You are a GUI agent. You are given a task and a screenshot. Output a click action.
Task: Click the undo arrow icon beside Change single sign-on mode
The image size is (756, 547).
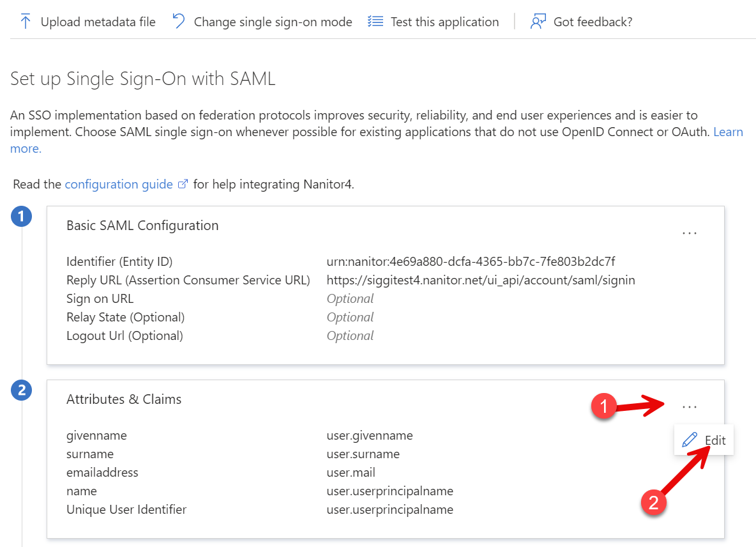pos(179,22)
